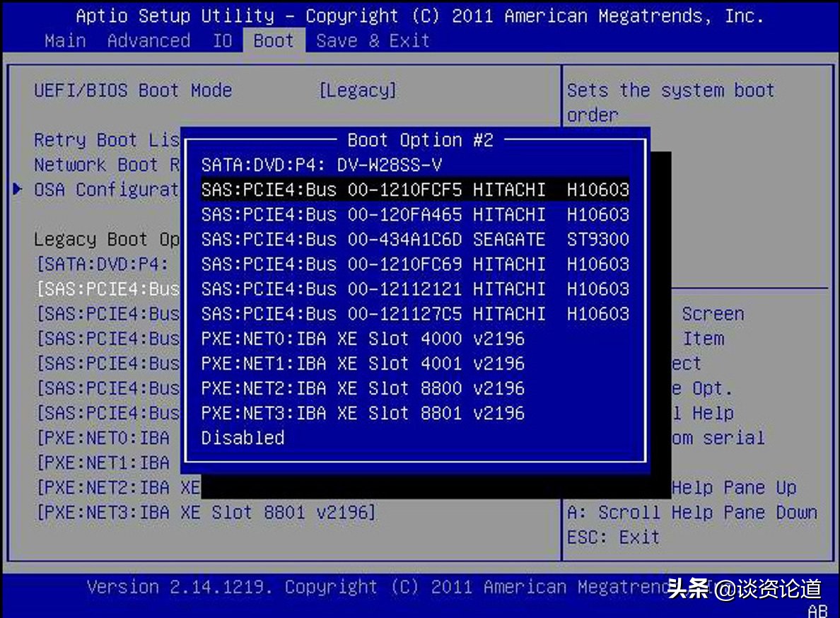Select background [PXE:NET1:IBA boot entry
The width and height of the screenshot is (840, 618).
click(103, 462)
